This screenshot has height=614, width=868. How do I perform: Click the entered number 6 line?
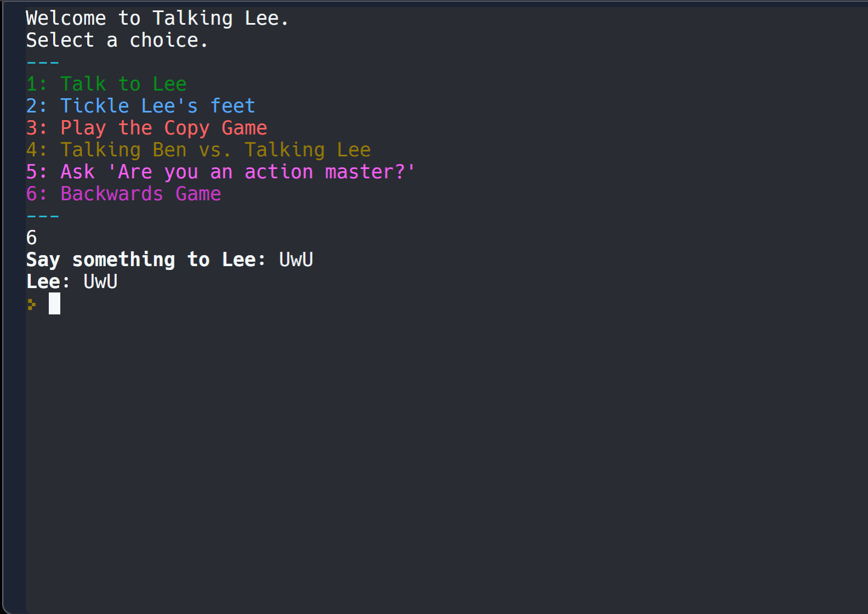32,238
